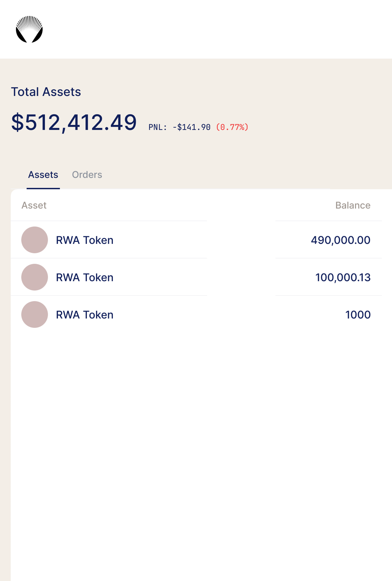Click the token icon beside the 100,000.13 balance
Screen dimensions: 392x581
click(35, 277)
